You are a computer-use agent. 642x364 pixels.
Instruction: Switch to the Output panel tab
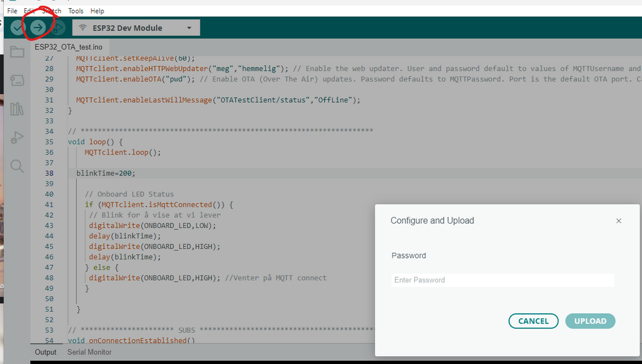coord(46,352)
